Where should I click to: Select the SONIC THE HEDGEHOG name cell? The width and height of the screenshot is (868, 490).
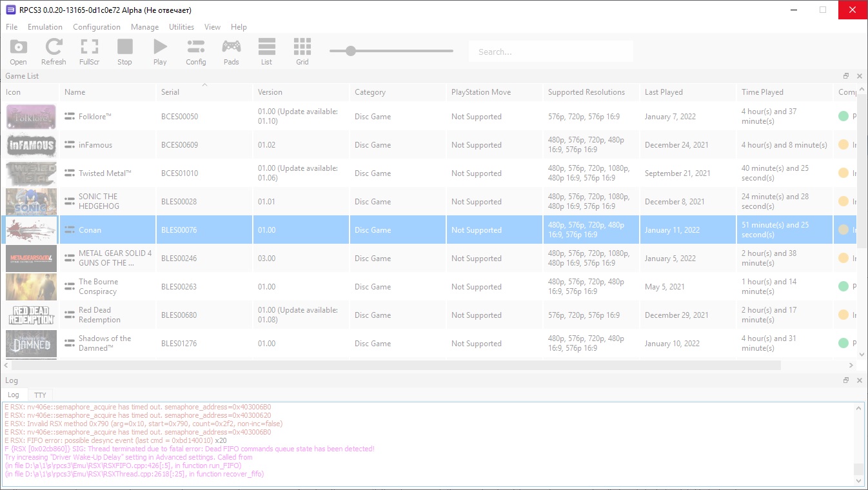108,202
